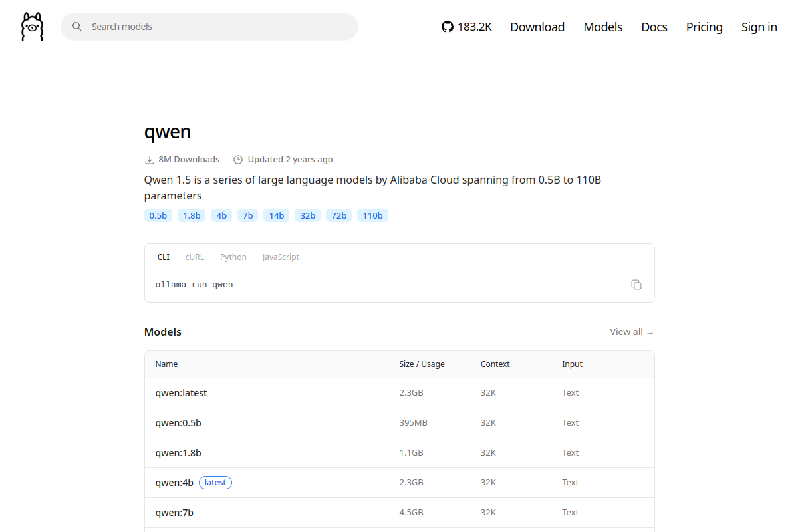Screen dimensions: 798x532
Task: Click Sign in
Action: 759,27
